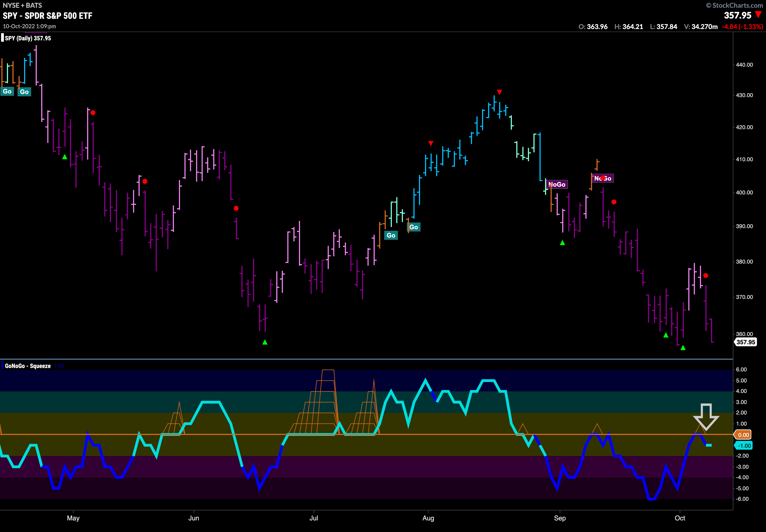Click the SPY (Daily) 357.95 legend text
766x532 pixels.
point(28,38)
